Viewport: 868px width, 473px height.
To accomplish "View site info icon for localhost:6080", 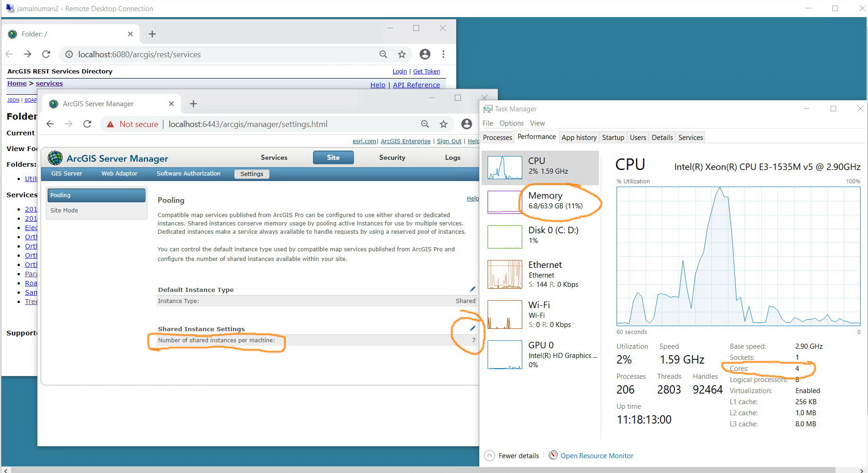I will [69, 54].
